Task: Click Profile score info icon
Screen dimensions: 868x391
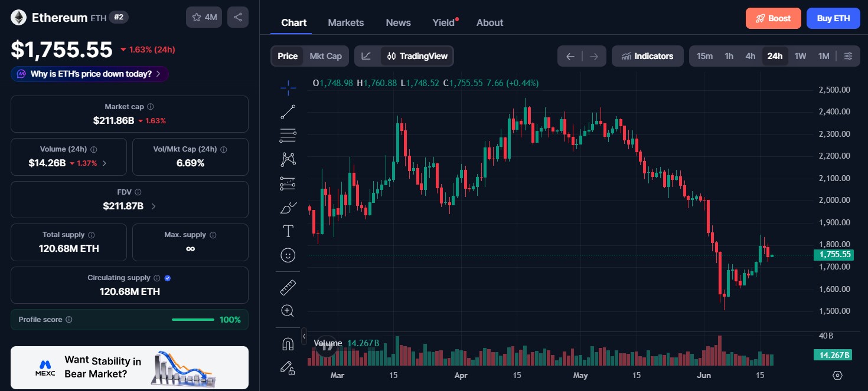Action: (69, 320)
